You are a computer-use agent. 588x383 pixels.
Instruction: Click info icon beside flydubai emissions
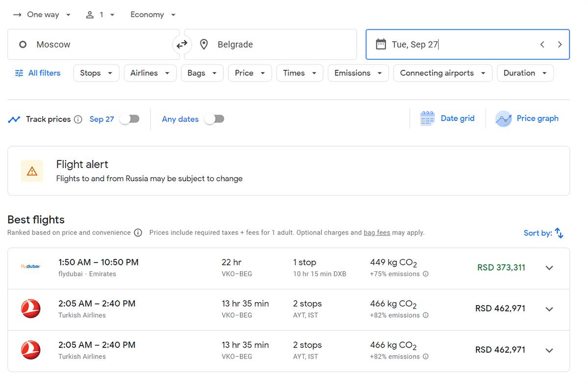pos(425,274)
